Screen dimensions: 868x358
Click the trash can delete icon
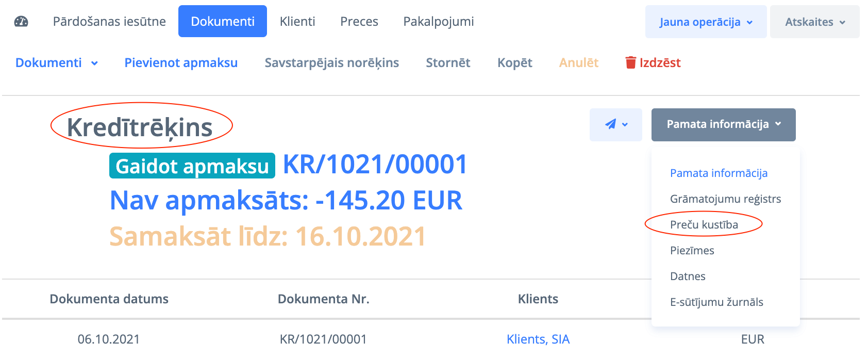pos(630,63)
